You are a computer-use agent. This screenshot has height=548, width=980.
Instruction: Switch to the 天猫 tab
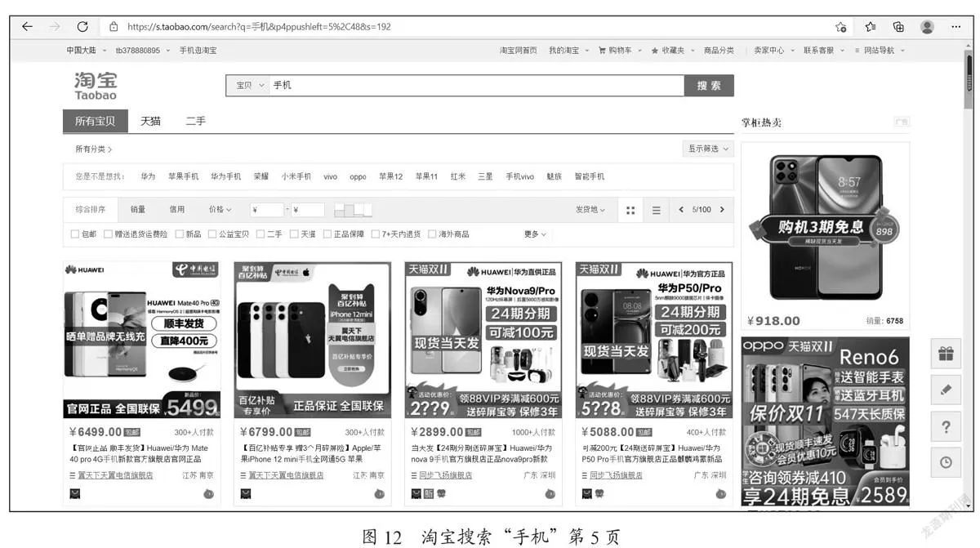tap(150, 121)
